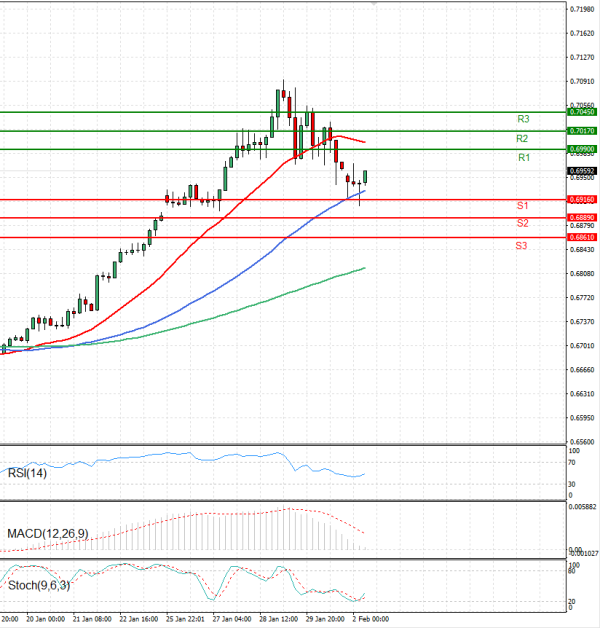Click the R3 resistance label

(522, 119)
